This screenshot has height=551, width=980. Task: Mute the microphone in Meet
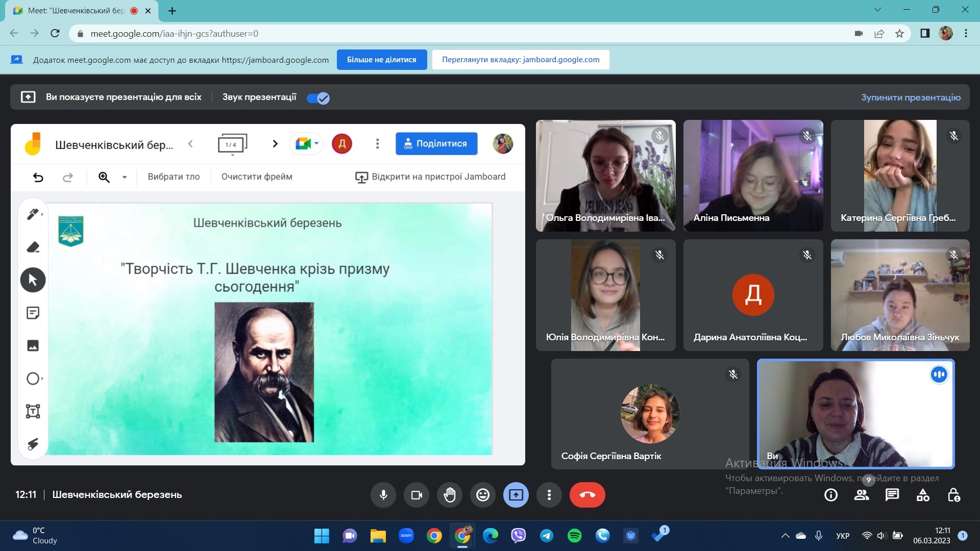(383, 495)
